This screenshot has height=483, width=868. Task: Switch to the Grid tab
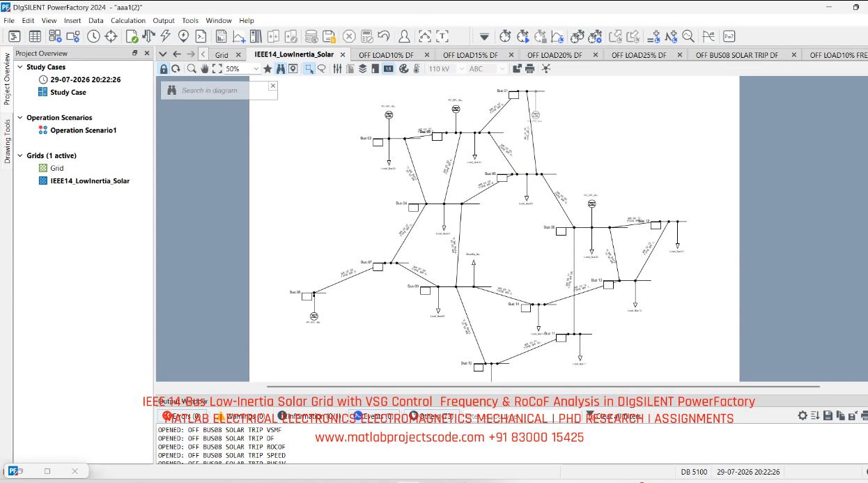pyautogui.click(x=222, y=54)
